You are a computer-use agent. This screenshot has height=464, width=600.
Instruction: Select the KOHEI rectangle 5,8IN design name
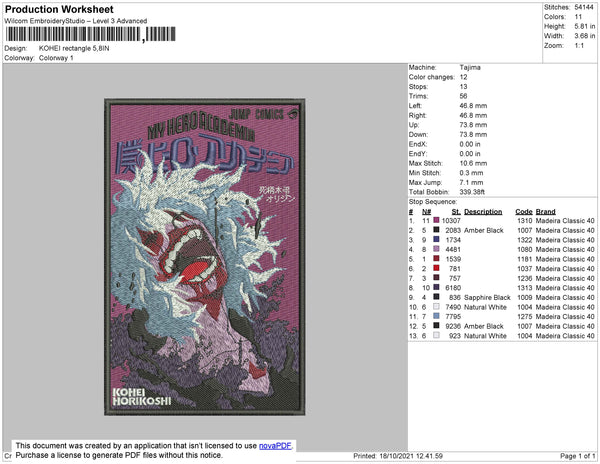(74, 49)
